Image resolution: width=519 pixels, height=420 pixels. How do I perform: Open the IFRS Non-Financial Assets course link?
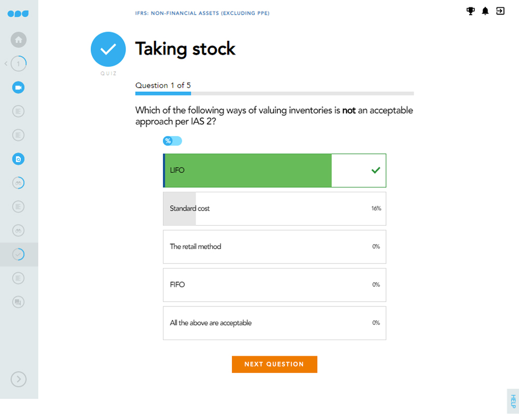(202, 13)
